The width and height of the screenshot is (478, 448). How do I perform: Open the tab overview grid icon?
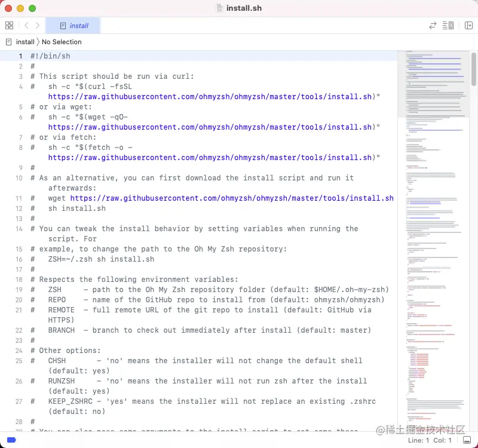point(9,25)
